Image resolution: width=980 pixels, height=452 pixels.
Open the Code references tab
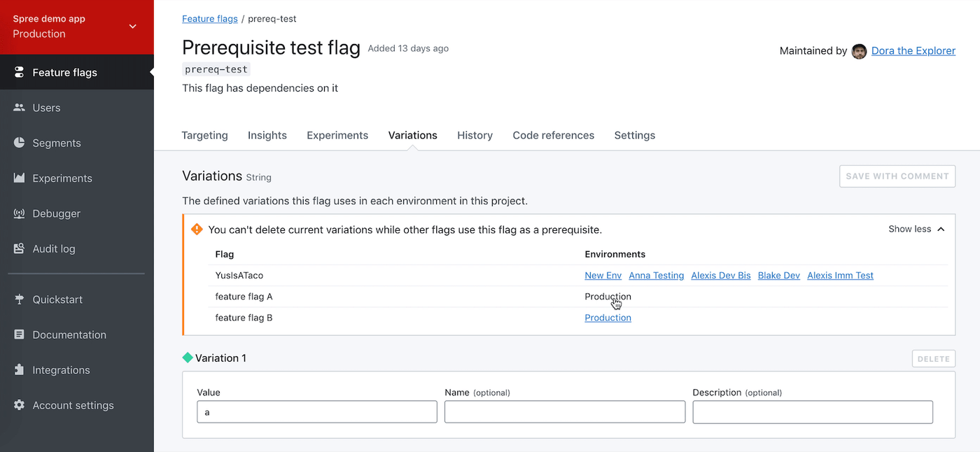[x=553, y=135]
